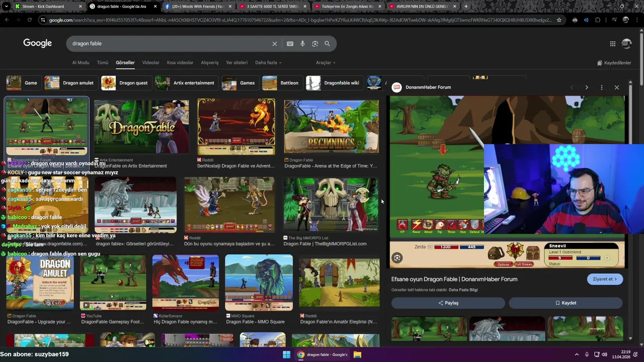Screen dimensions: 644x362
Task: Open the system volume control in the tray
Action: click(x=604, y=354)
